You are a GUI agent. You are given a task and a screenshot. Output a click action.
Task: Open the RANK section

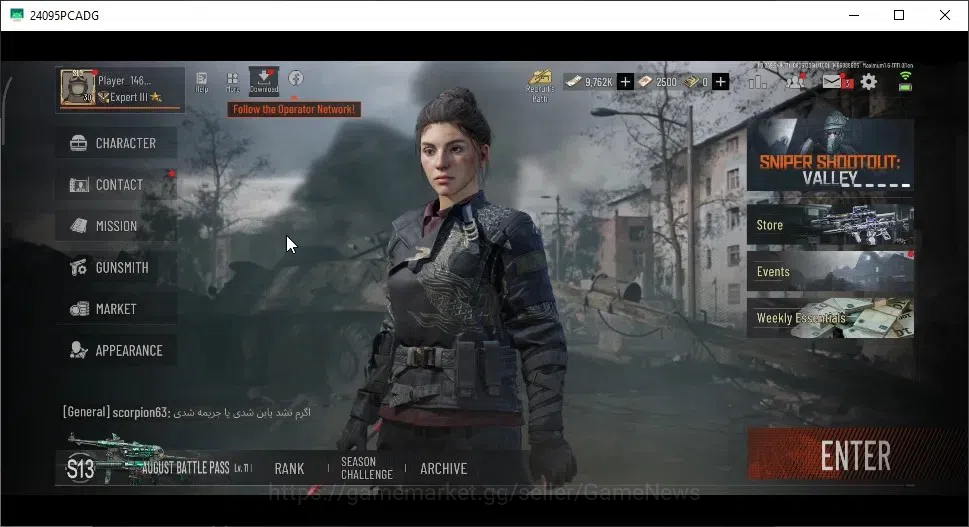[289, 469]
